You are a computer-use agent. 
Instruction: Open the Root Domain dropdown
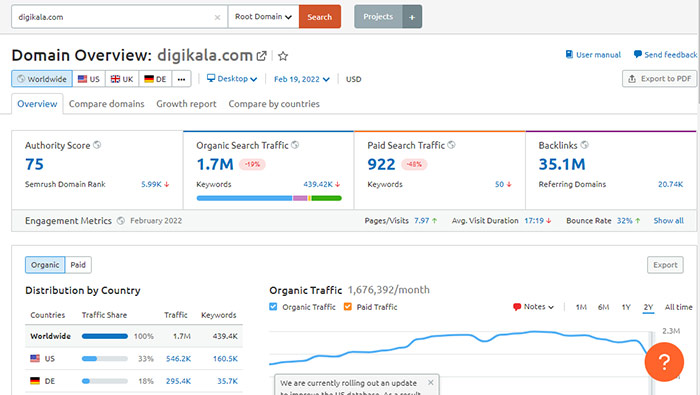click(x=263, y=17)
